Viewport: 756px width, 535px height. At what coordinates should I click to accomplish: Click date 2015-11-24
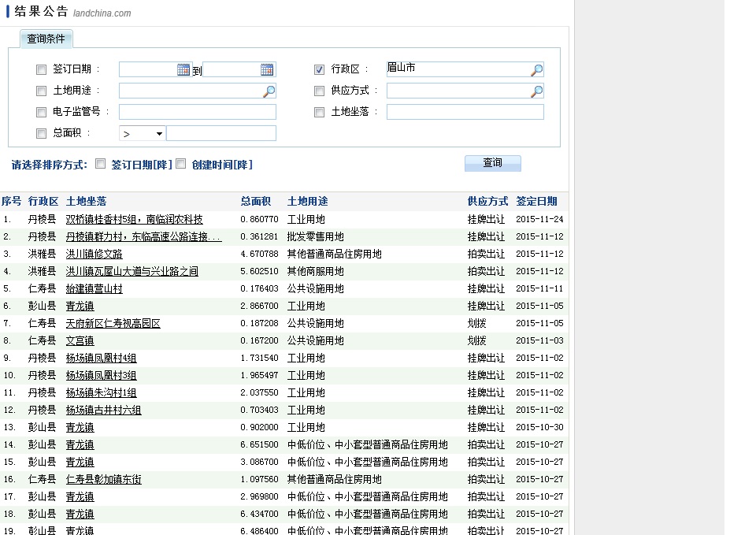(539, 220)
